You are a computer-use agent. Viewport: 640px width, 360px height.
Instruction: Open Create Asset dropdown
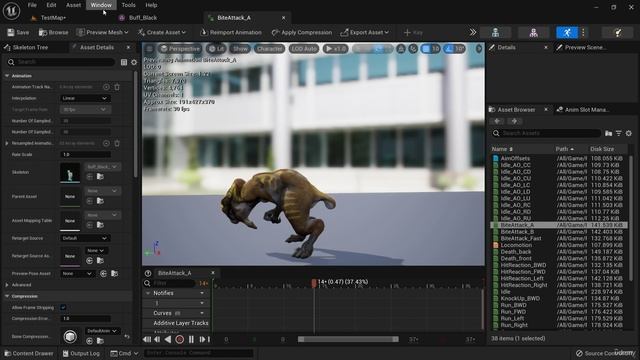click(162, 32)
